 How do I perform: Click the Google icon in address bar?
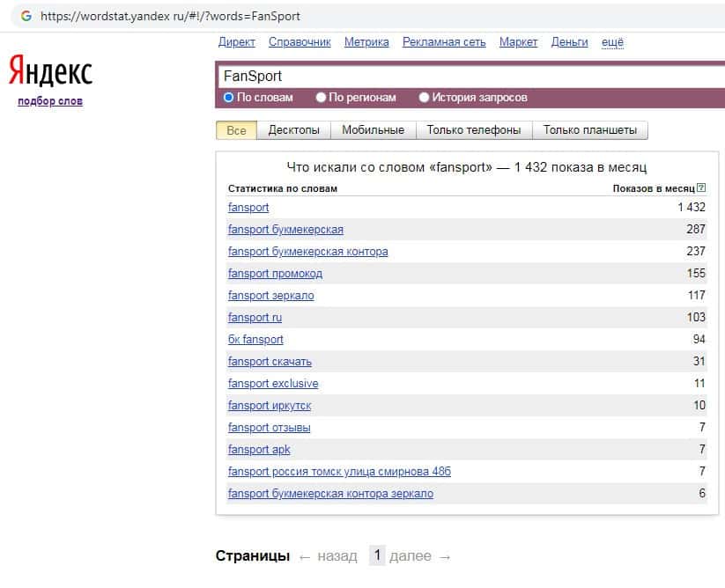pyautogui.click(x=26, y=16)
